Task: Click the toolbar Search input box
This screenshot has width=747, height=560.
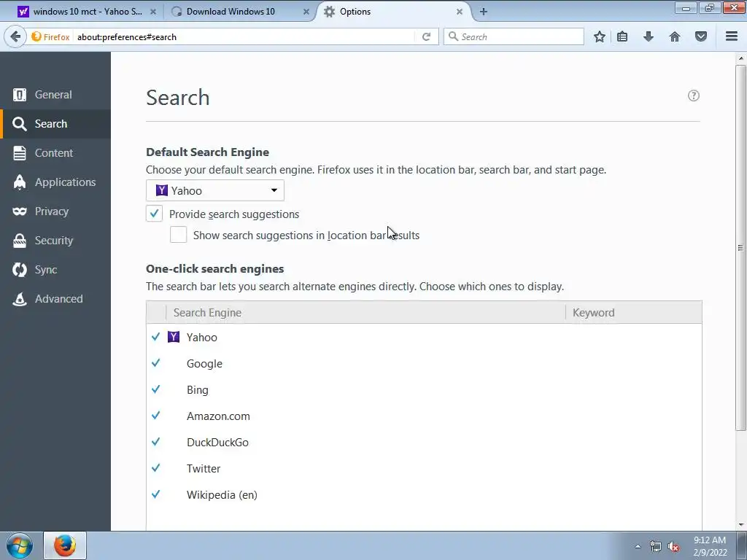Action: click(x=514, y=36)
